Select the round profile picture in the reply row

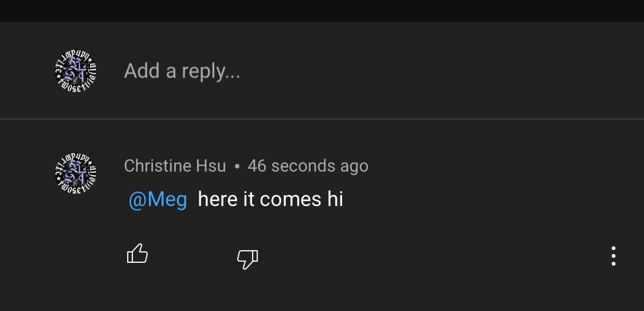tap(76, 71)
